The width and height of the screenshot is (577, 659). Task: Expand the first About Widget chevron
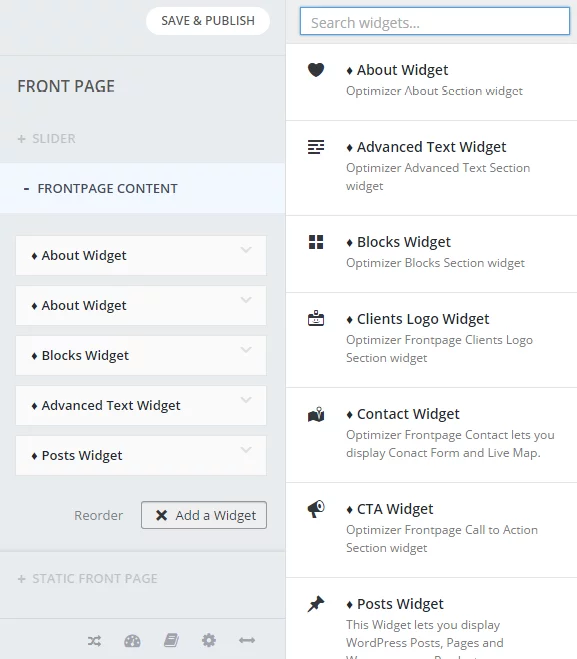click(246, 250)
